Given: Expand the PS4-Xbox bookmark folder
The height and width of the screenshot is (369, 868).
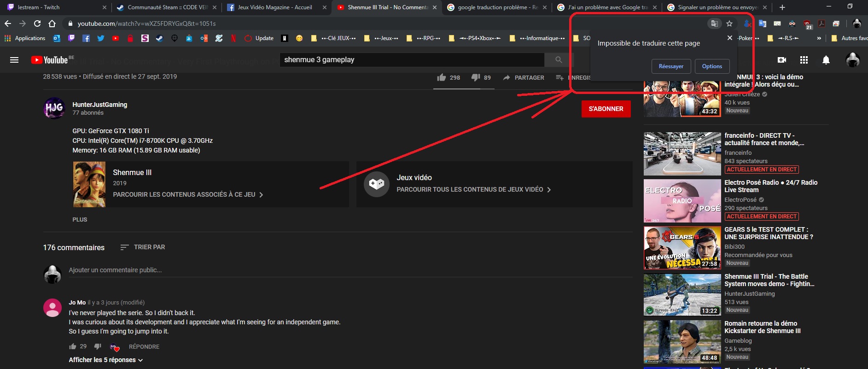Looking at the screenshot, I should pos(475,38).
